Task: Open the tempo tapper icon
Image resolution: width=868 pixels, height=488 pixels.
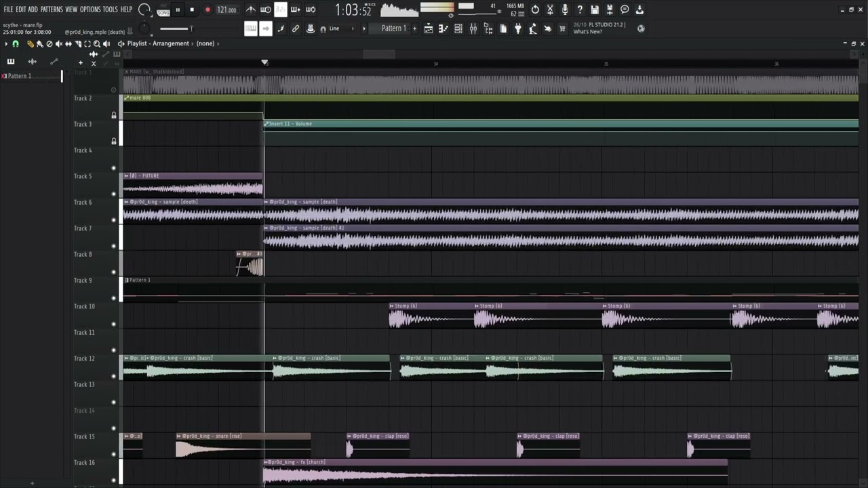Action: tap(533, 28)
